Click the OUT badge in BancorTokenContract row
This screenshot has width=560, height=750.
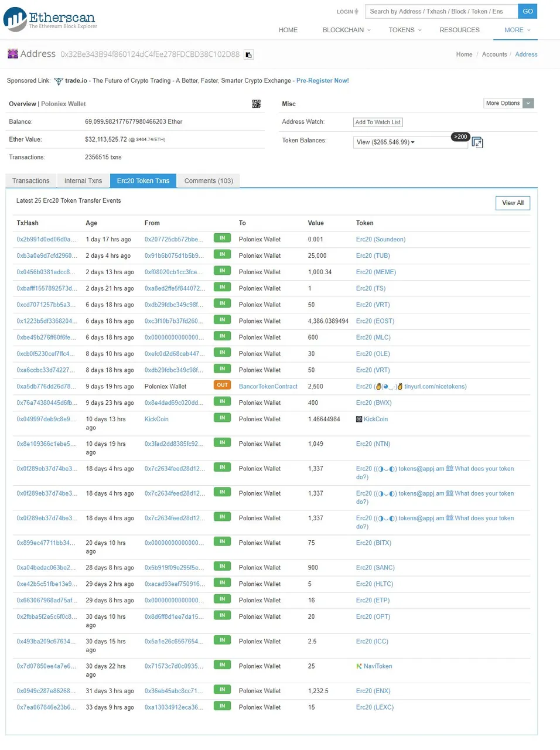(x=222, y=386)
